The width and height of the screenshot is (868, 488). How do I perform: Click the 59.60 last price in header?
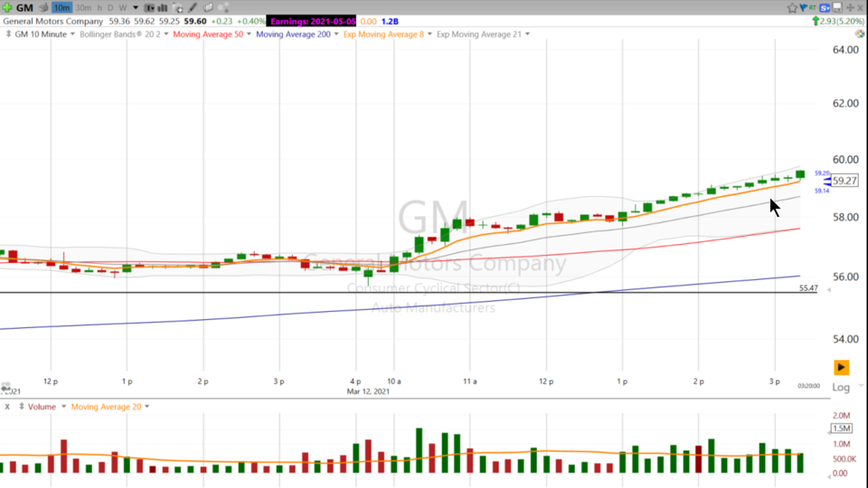pos(195,21)
